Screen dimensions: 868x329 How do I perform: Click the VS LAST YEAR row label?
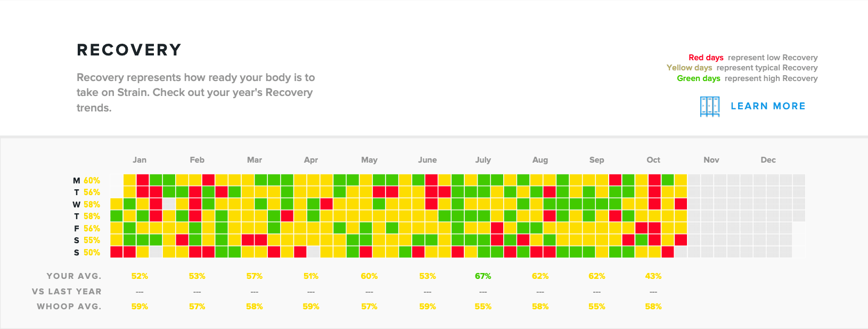tap(67, 291)
